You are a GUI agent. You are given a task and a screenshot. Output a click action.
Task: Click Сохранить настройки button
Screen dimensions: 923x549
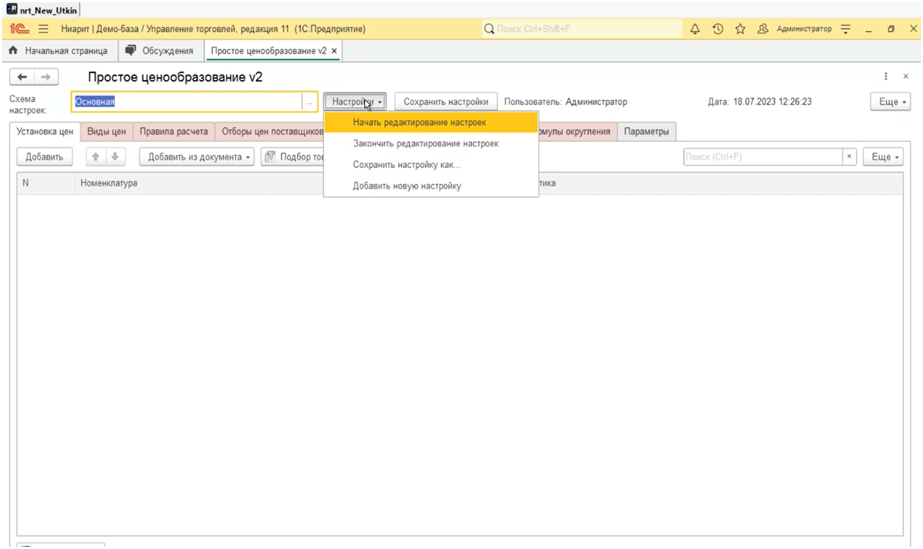(x=446, y=102)
